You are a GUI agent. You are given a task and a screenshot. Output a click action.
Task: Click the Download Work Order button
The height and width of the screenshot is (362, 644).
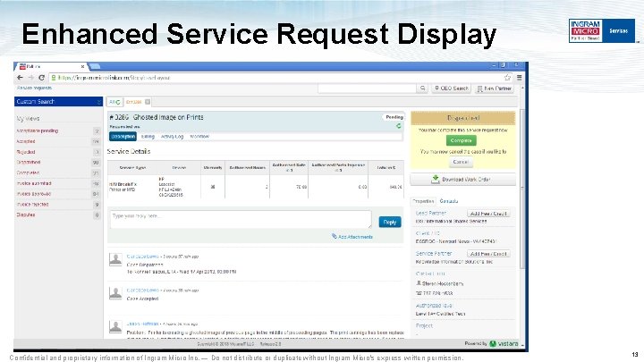point(463,180)
